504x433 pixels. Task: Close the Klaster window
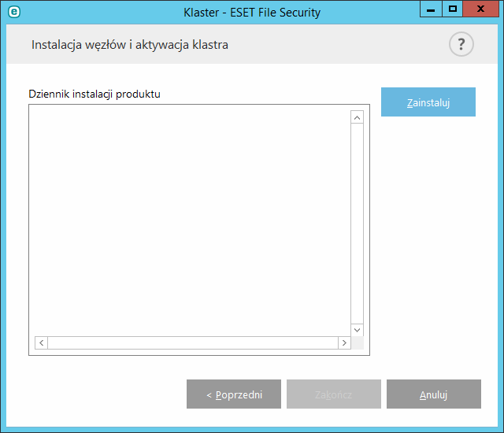(481, 9)
